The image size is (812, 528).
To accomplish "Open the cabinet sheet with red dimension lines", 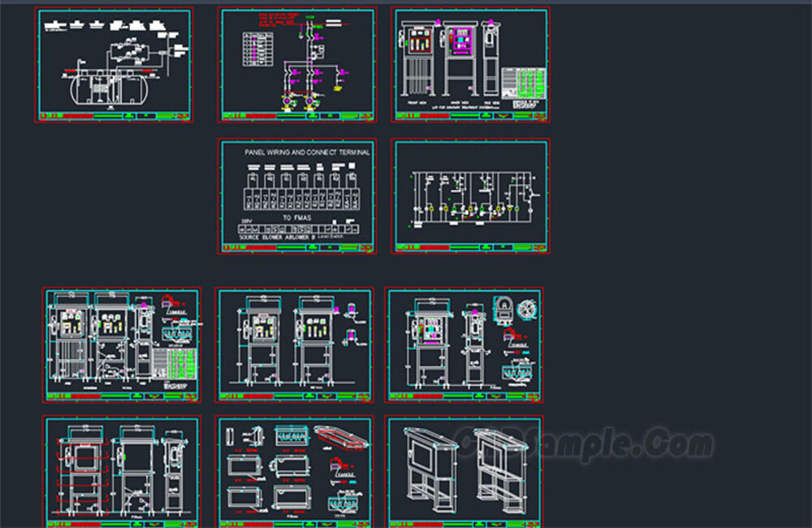I will point(122,471).
